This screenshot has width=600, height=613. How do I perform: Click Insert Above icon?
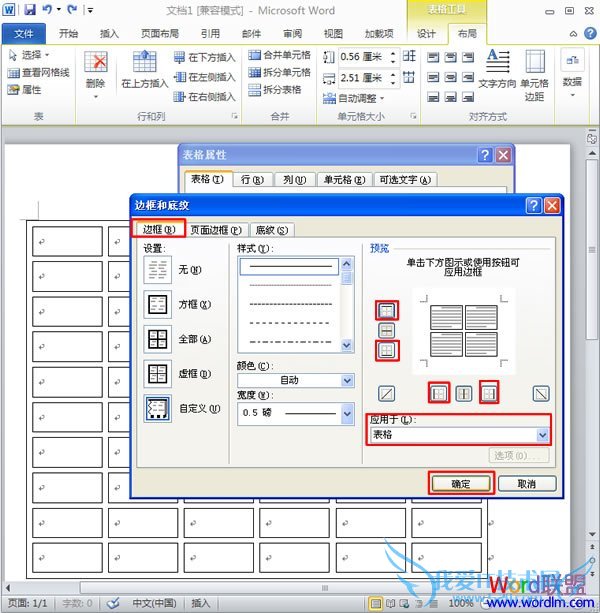(144, 62)
